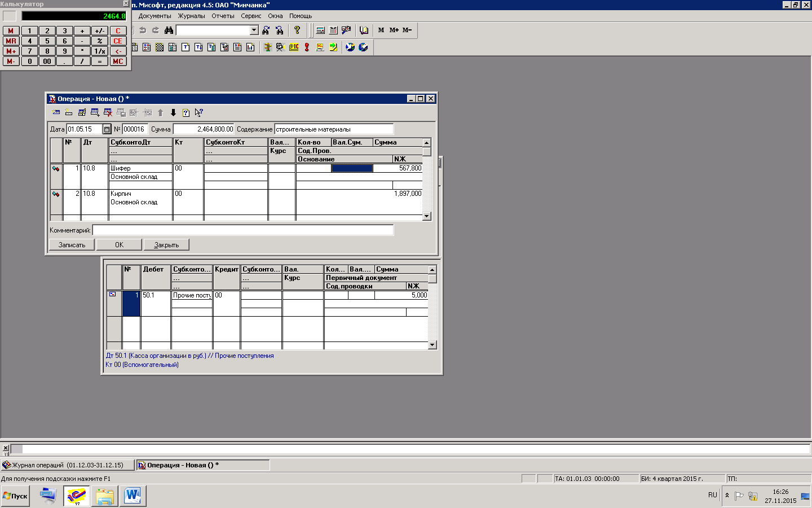
Task: Click the Сумма field showing 2,464,800.00
Action: coord(204,129)
